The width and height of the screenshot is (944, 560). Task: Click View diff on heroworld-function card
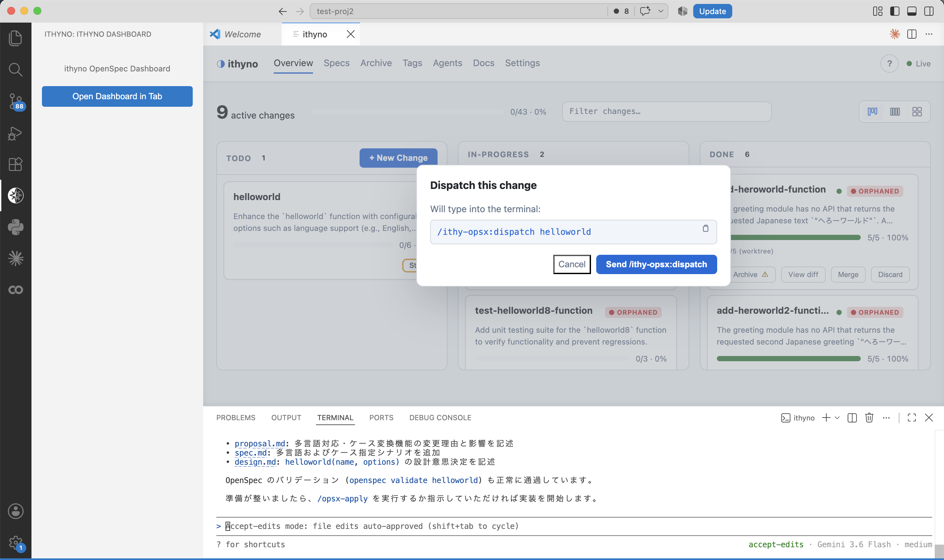[803, 275]
